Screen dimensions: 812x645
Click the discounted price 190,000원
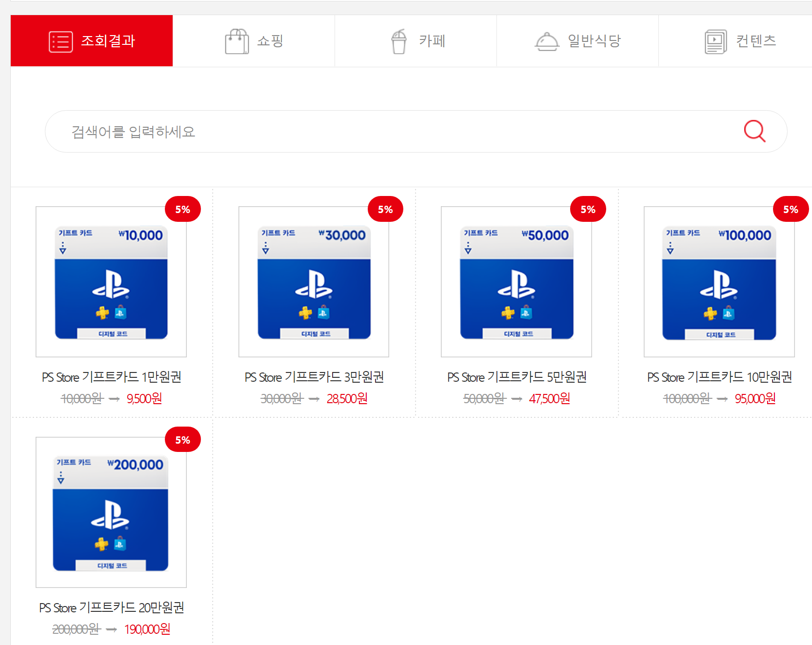tap(147, 629)
